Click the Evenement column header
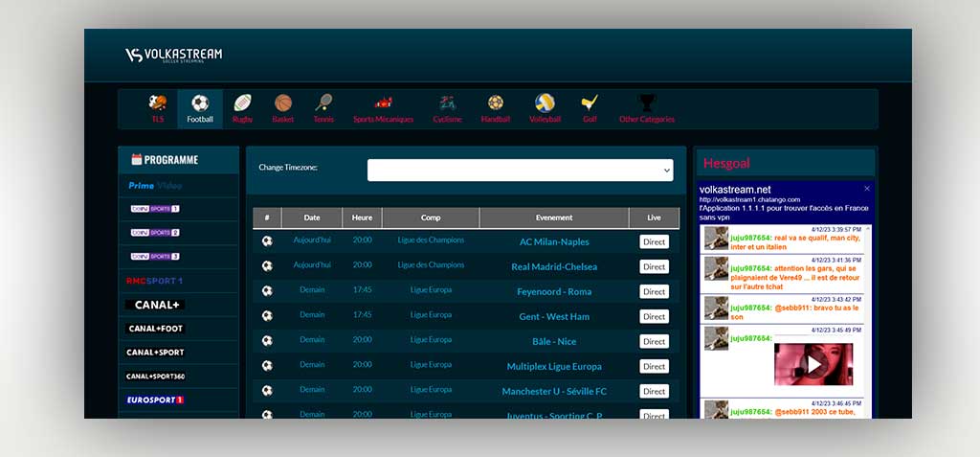Image resolution: width=980 pixels, height=457 pixels. 554,217
